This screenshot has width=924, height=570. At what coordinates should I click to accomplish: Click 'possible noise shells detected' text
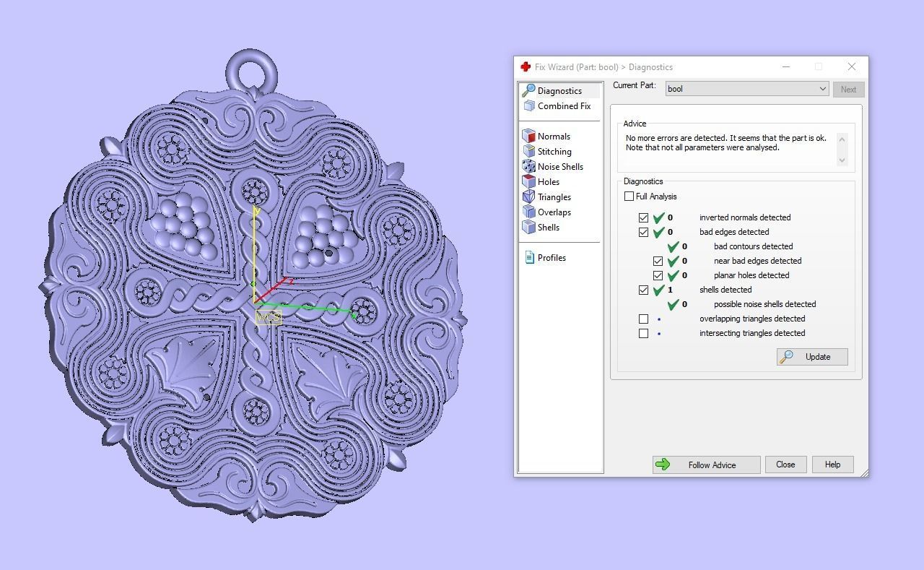(764, 304)
